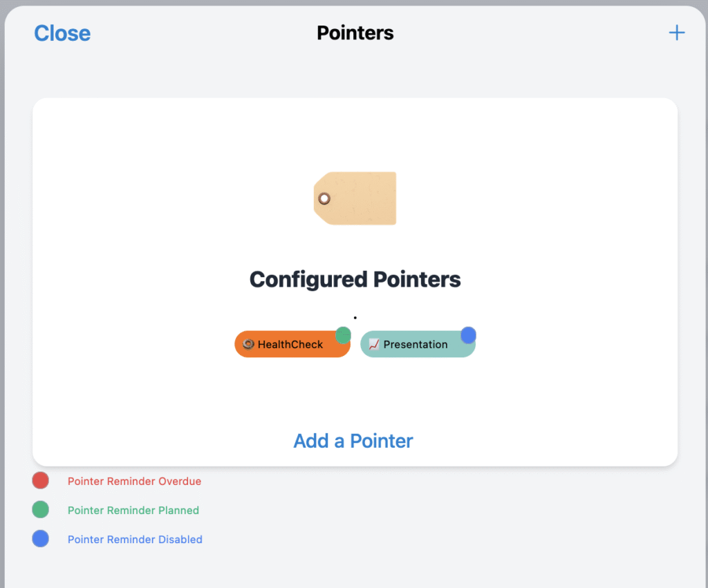Click the tan tag icon
The image size is (708, 588).
355,198
